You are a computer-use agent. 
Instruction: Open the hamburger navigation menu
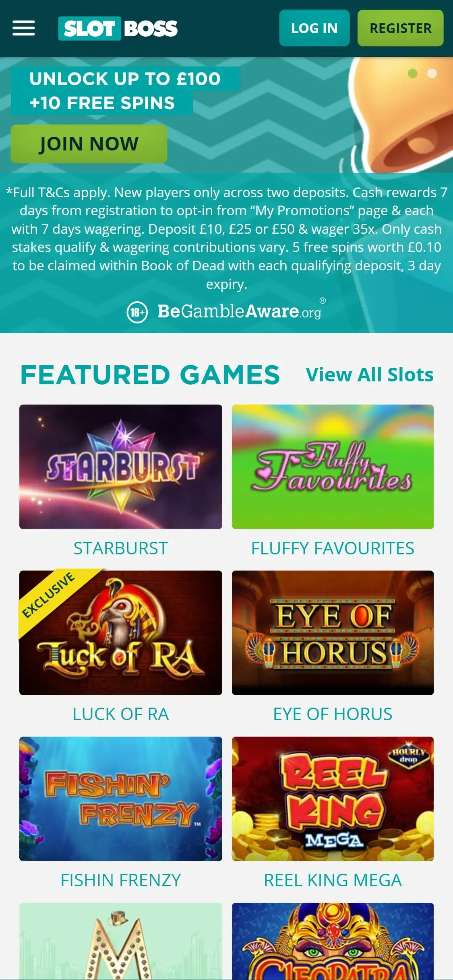point(23,28)
